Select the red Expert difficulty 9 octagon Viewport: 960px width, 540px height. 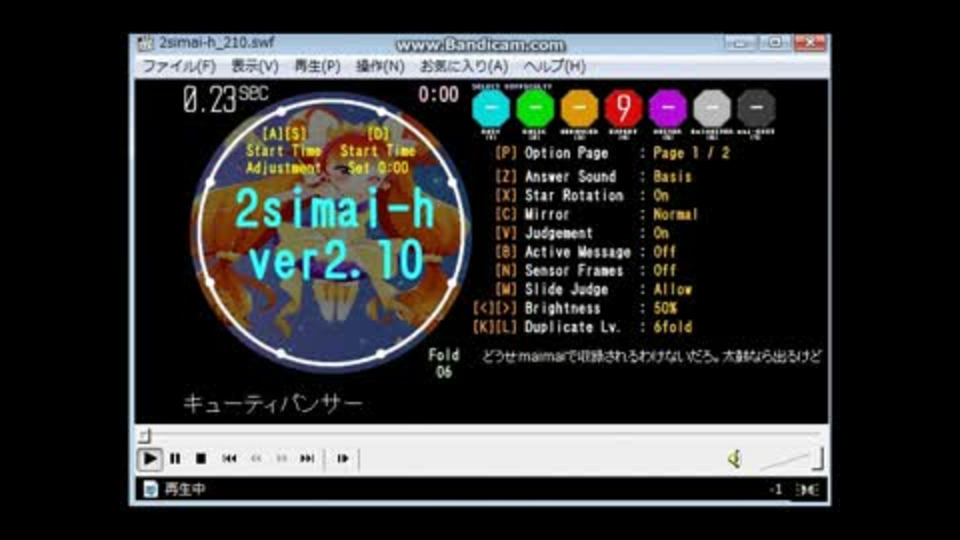click(x=623, y=108)
